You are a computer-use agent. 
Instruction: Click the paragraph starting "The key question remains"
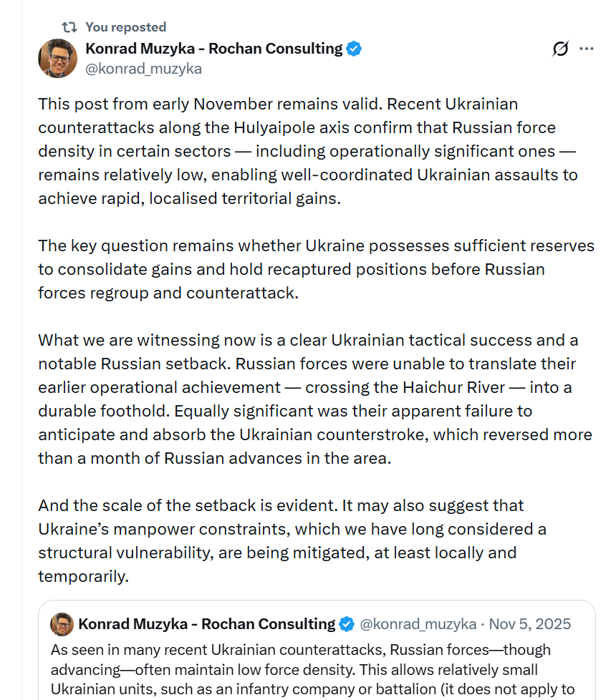[315, 269]
